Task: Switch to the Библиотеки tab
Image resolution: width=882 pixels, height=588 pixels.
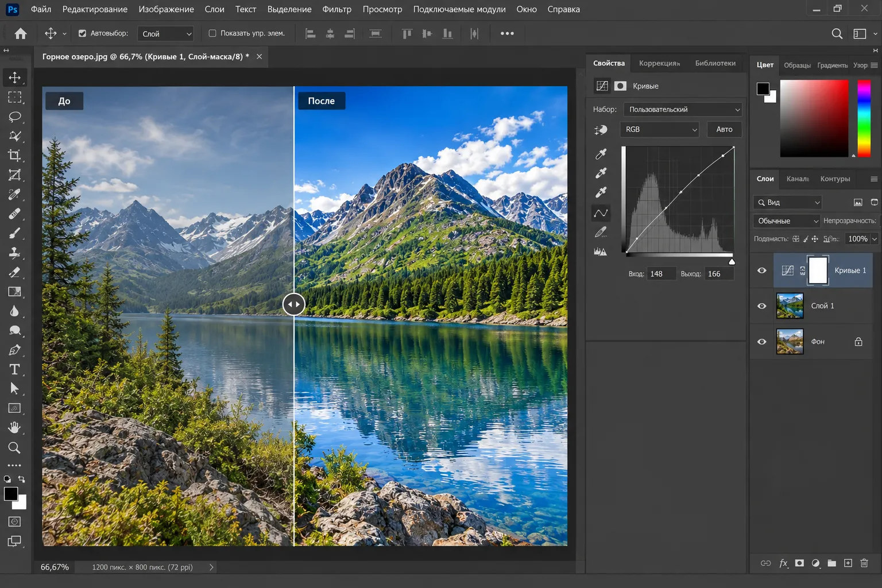Action: point(715,63)
